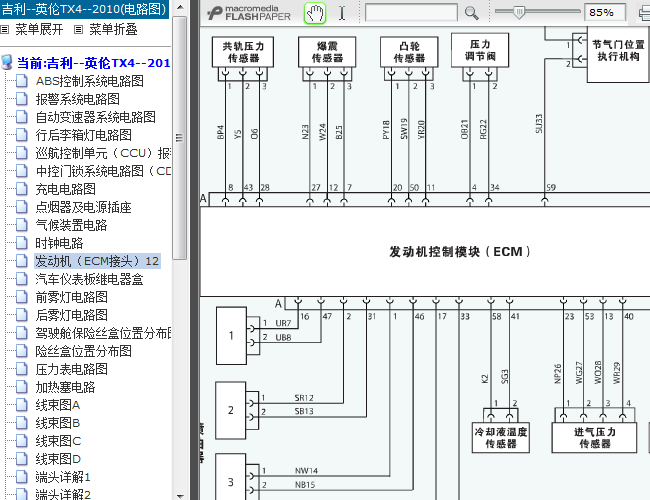This screenshot has height=500, width=650.
Task: Click the 冷却液温度传感器 box
Action: point(501,437)
